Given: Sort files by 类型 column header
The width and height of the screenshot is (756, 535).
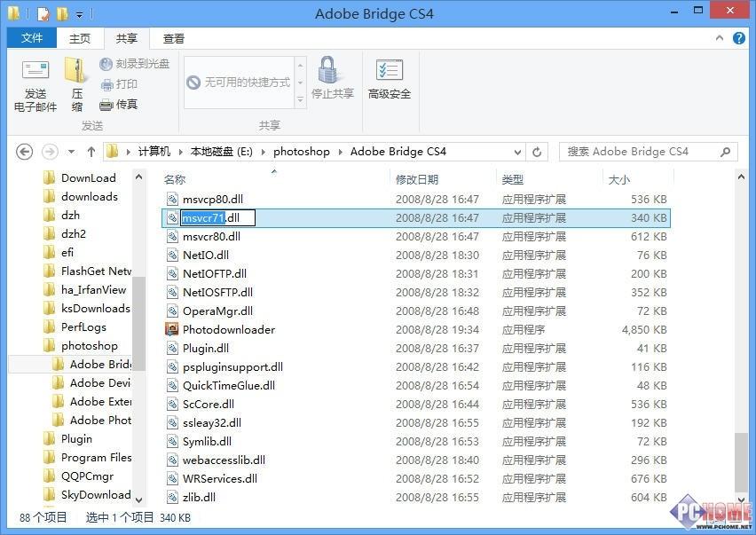Looking at the screenshot, I should click(549, 179).
